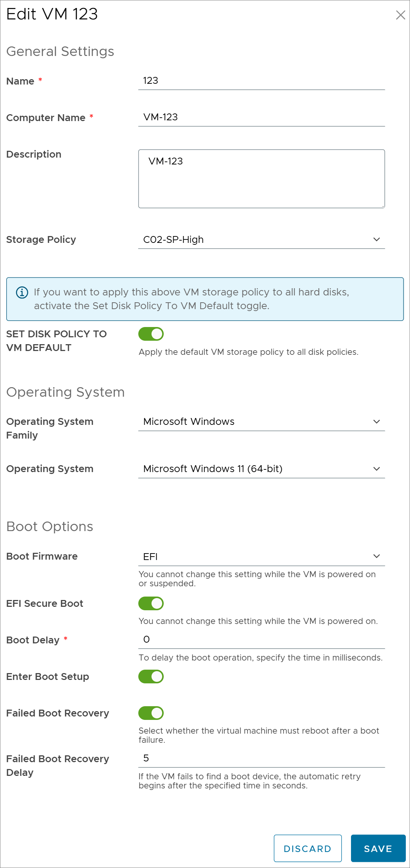Open the Boot Firmware dropdown
This screenshot has width=410, height=868.
tap(262, 557)
